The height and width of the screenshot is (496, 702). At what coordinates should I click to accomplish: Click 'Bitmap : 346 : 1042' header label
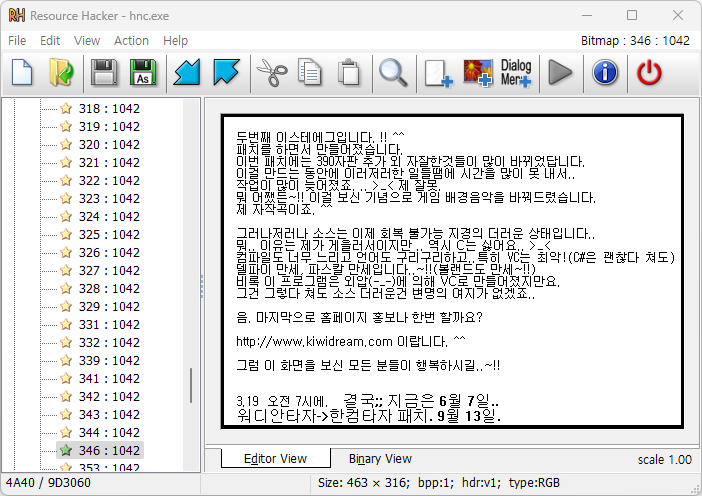635,41
